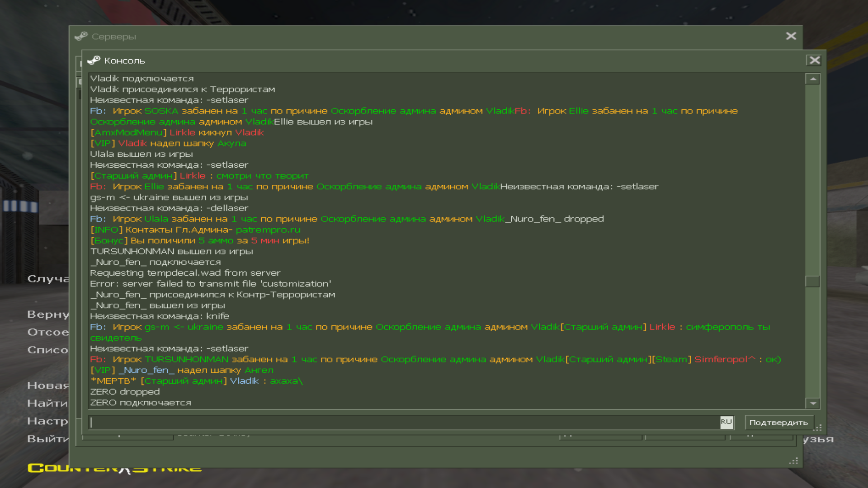Select 'Списо' player list menu item
Screen dimensions: 868x488
(x=47, y=350)
